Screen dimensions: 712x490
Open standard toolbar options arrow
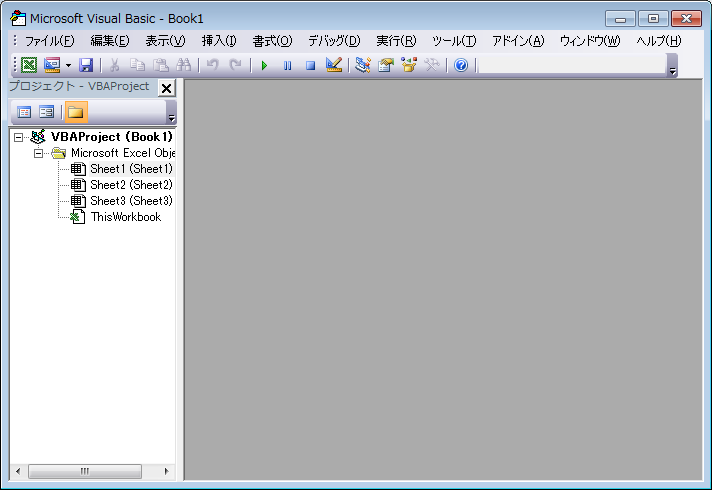pos(672,66)
